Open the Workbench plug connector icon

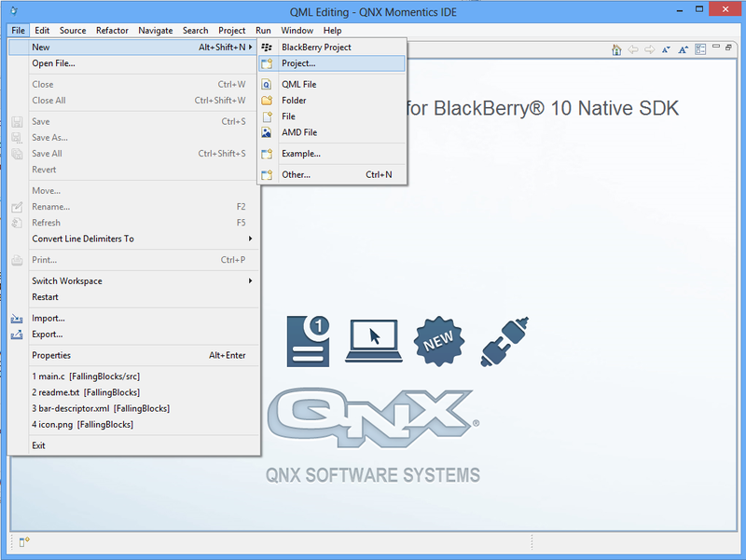click(x=504, y=341)
